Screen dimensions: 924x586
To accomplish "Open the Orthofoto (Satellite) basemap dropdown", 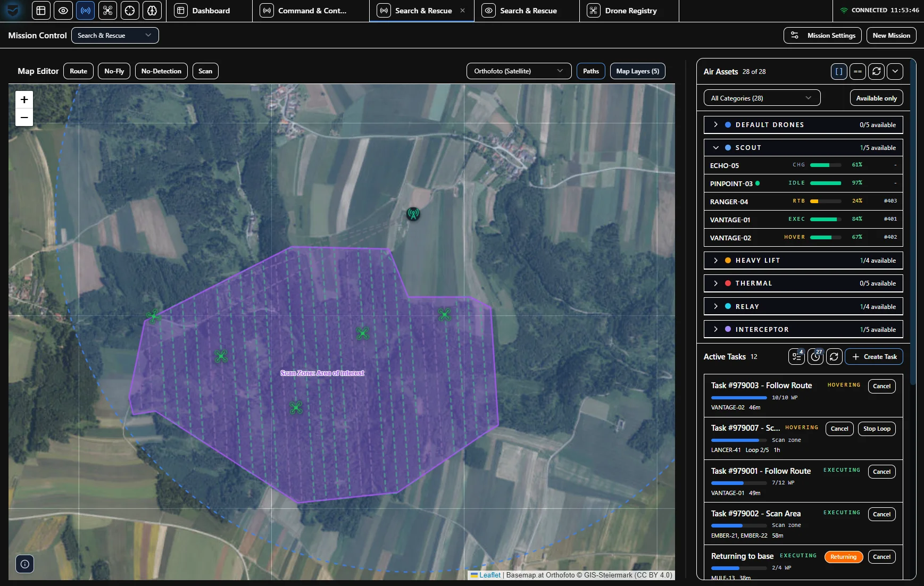I will [x=519, y=71].
